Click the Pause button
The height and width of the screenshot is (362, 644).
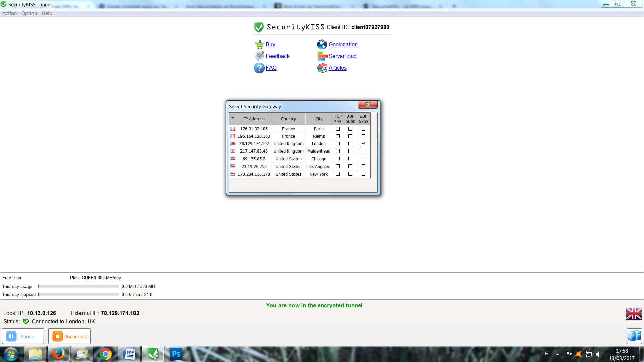(23, 336)
